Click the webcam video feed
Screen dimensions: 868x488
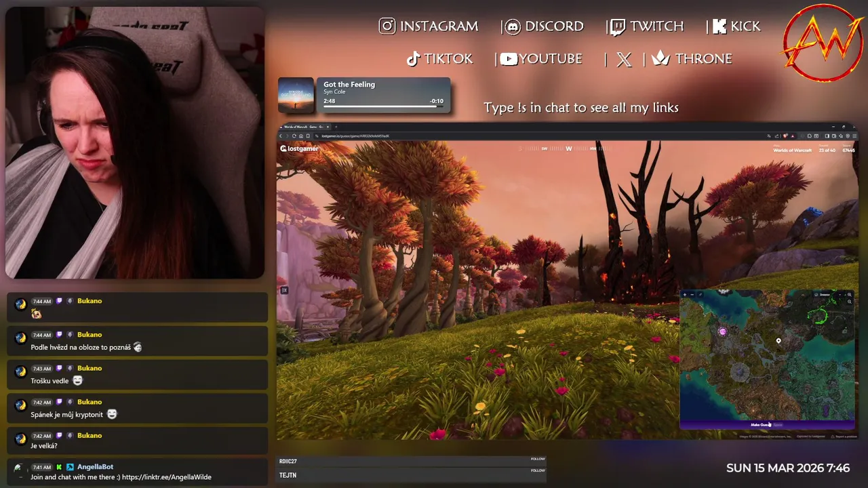point(134,142)
